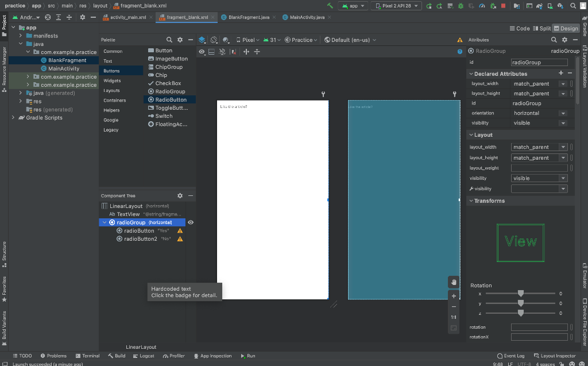Open the BlankFragment.java tab
Screen dimensions: 588x366
point(249,17)
